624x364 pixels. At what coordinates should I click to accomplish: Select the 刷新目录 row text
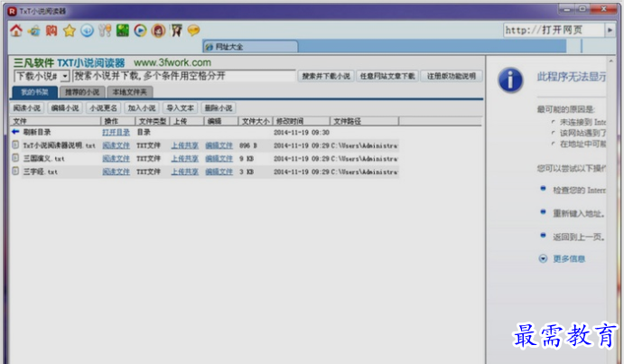coord(37,132)
